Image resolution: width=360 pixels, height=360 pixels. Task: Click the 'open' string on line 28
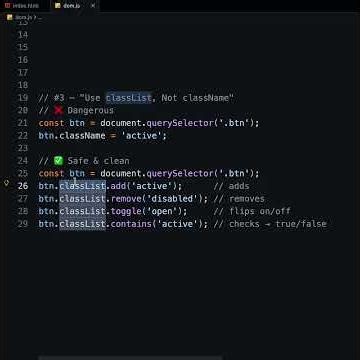pos(162,211)
